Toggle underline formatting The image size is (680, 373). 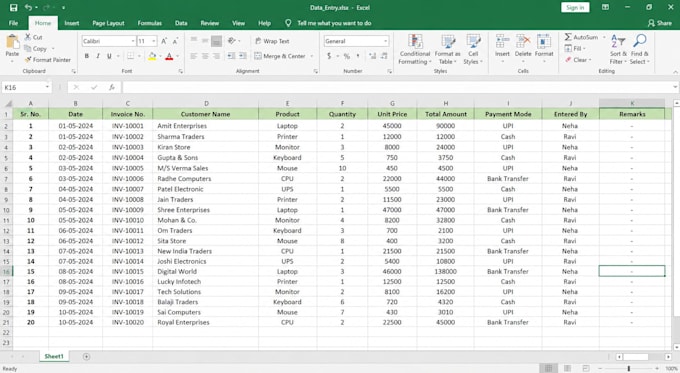tap(109, 56)
